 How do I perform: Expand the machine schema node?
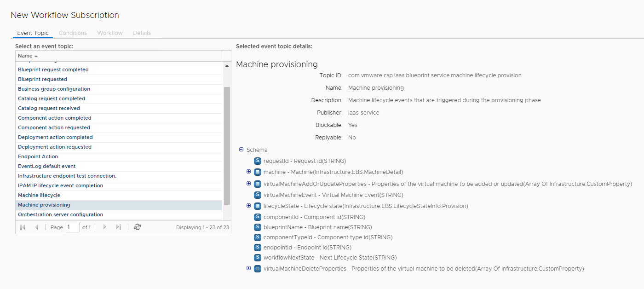pyautogui.click(x=249, y=172)
